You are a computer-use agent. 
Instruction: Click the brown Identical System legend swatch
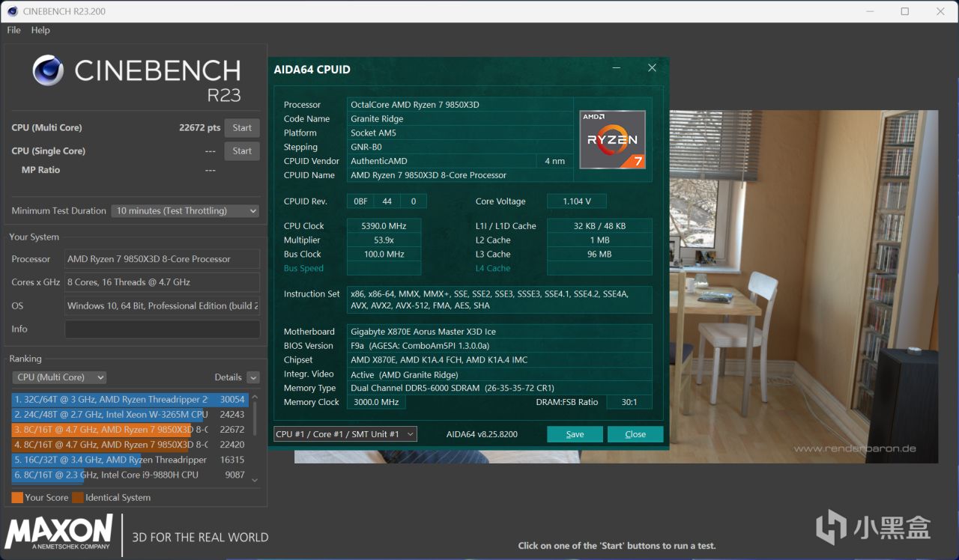click(x=77, y=498)
